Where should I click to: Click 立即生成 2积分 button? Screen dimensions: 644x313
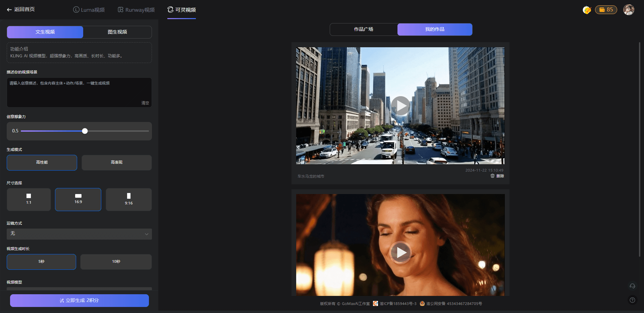79,301
